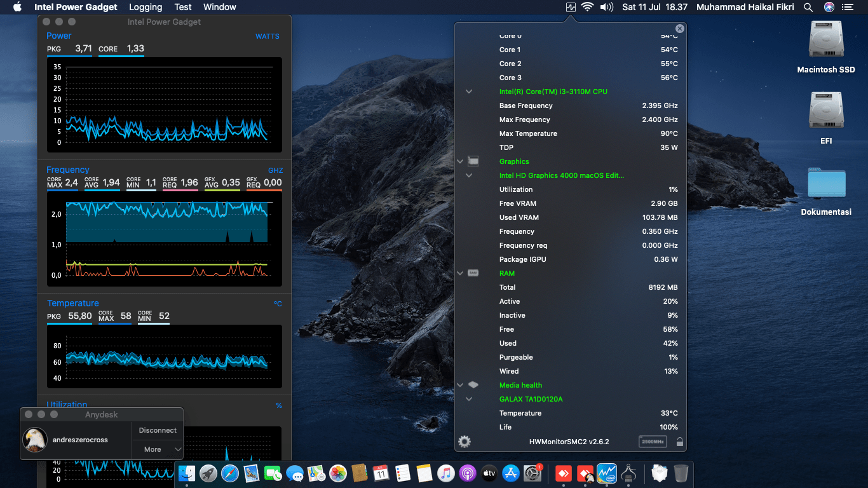
Task: Open Safari from the Dock
Action: [230, 473]
